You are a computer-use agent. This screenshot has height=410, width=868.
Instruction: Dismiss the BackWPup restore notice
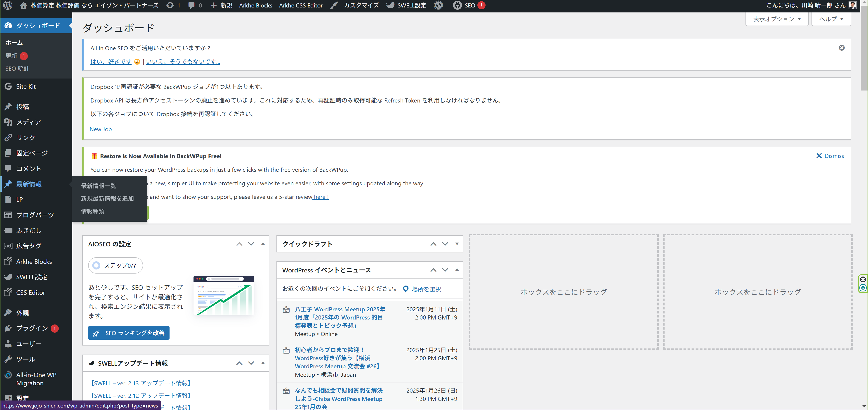click(x=830, y=156)
